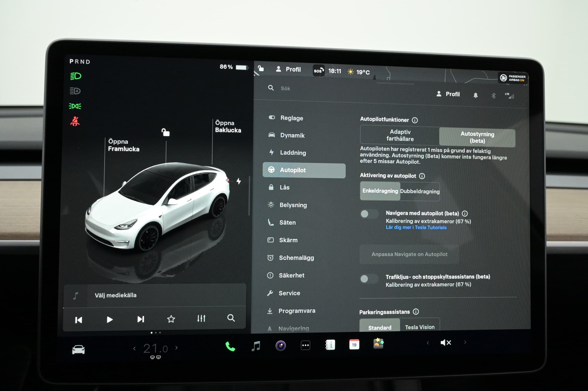
Task: Tap the charge port lightning icon
Action: tap(239, 181)
